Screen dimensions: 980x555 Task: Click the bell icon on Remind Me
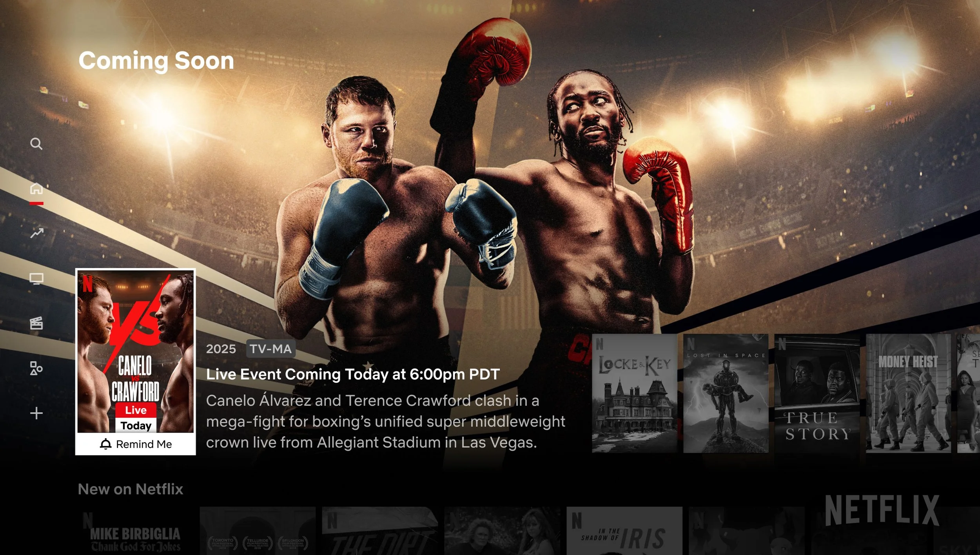tap(105, 444)
